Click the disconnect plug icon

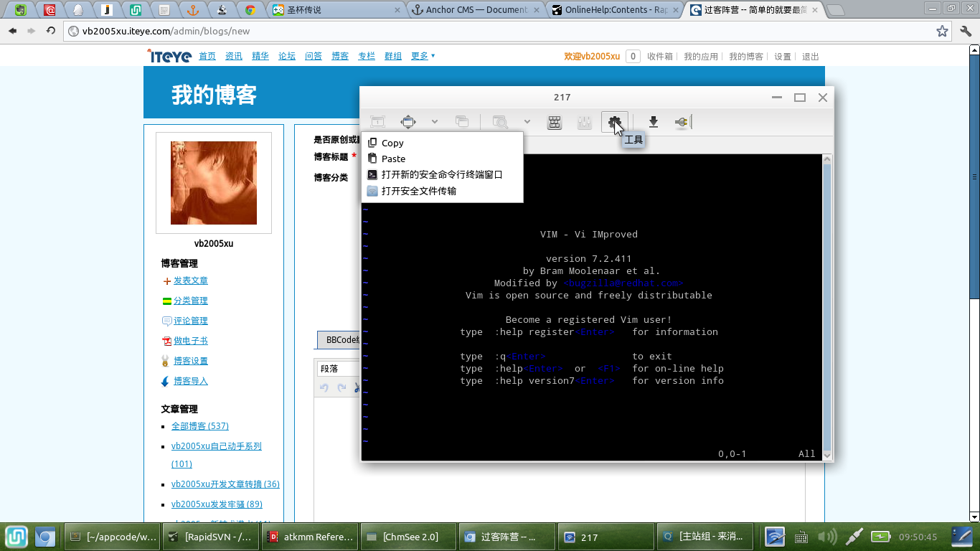[x=680, y=122]
